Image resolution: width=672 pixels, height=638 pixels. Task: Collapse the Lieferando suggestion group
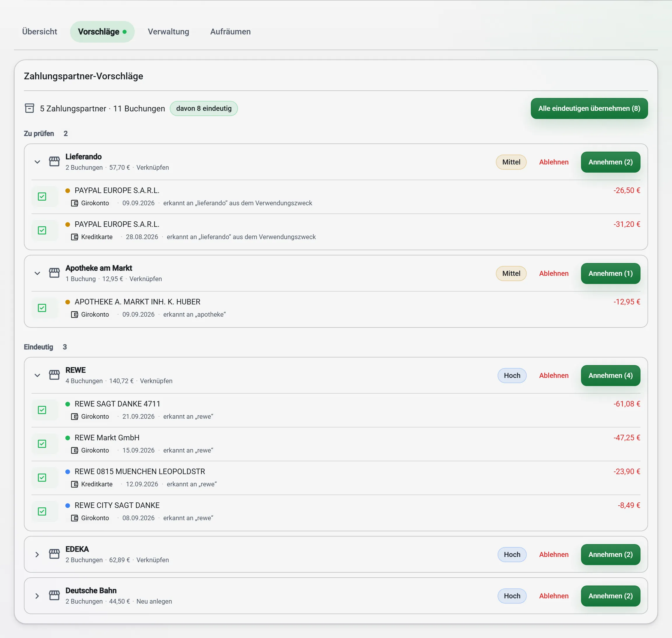(37, 162)
